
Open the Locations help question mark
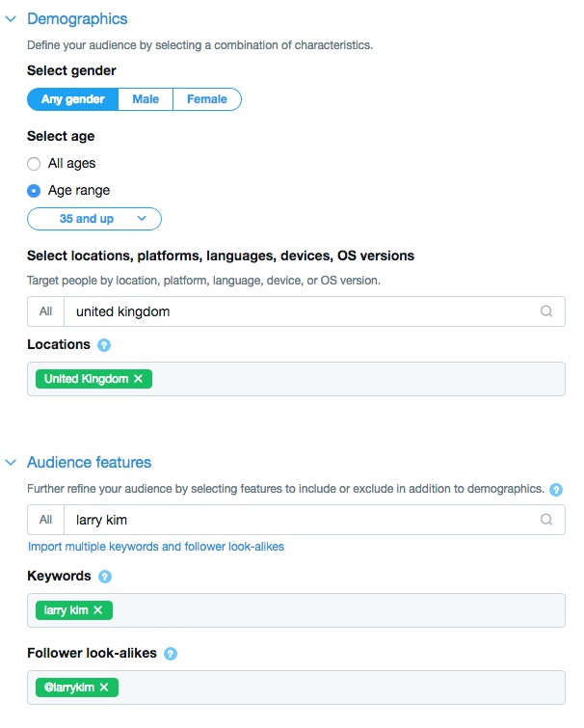104,345
